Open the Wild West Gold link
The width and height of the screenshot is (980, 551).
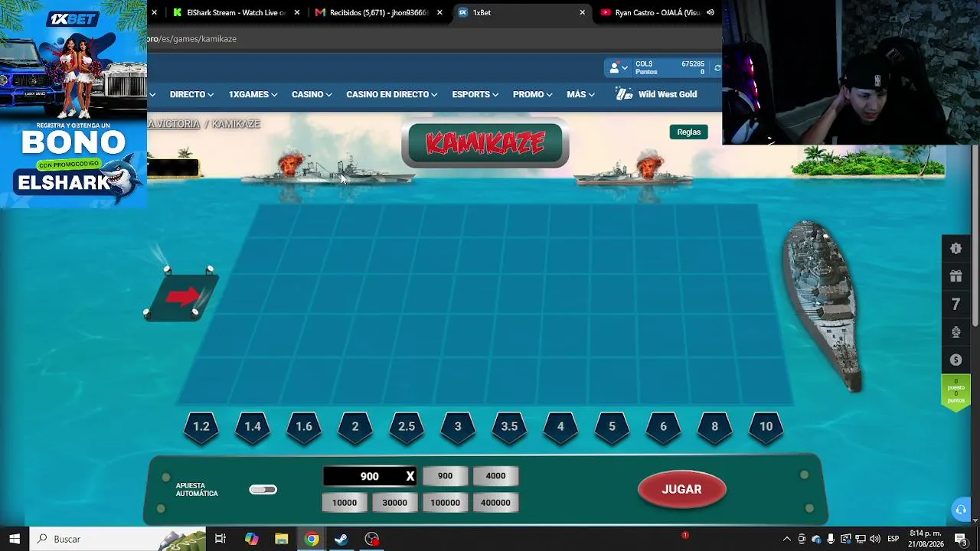(668, 94)
